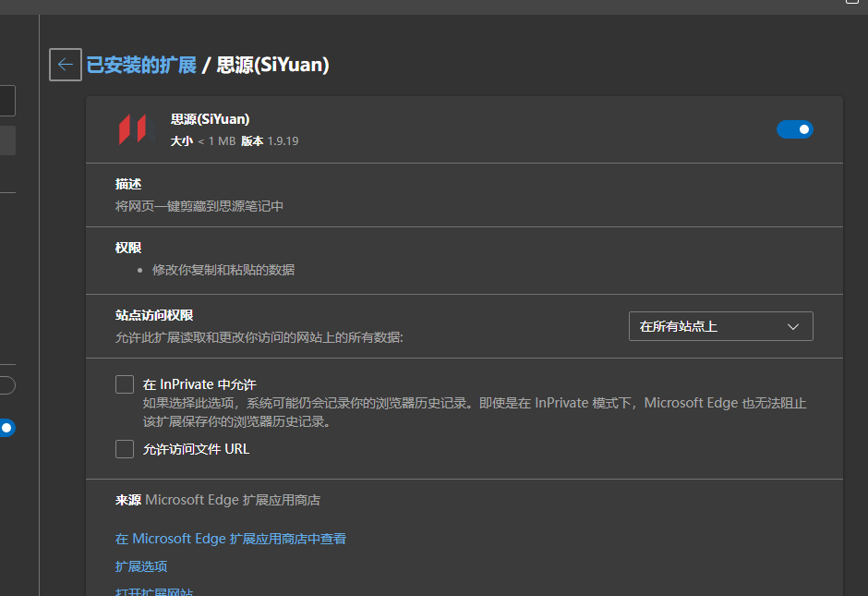Click the 站点访问权限 heading
868x596 pixels.
coord(154,315)
